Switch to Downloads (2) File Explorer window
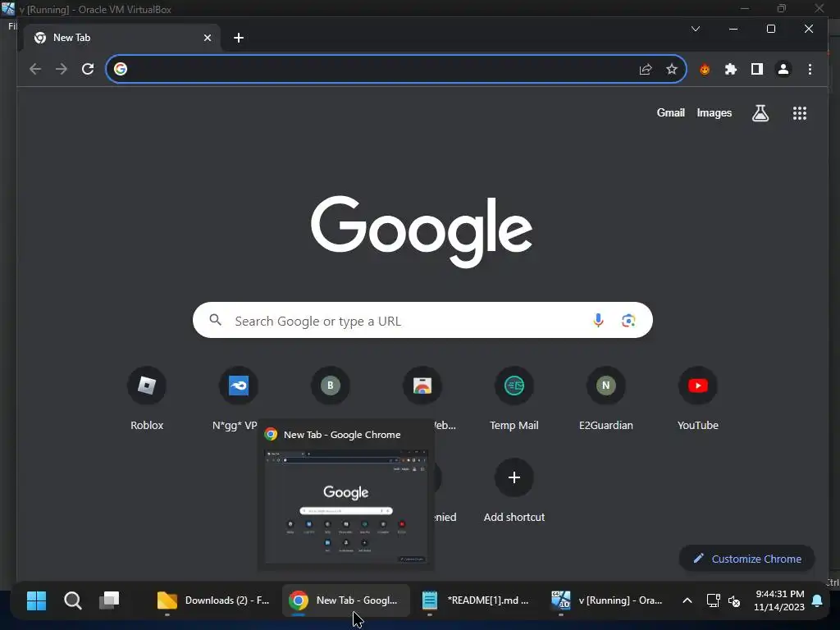 click(214, 600)
